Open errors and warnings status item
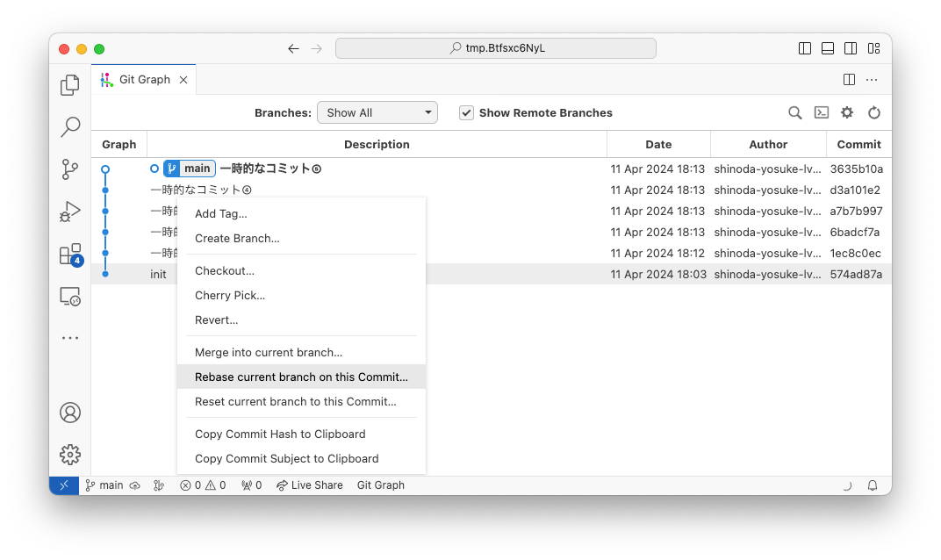The image size is (941, 560). tap(203, 485)
